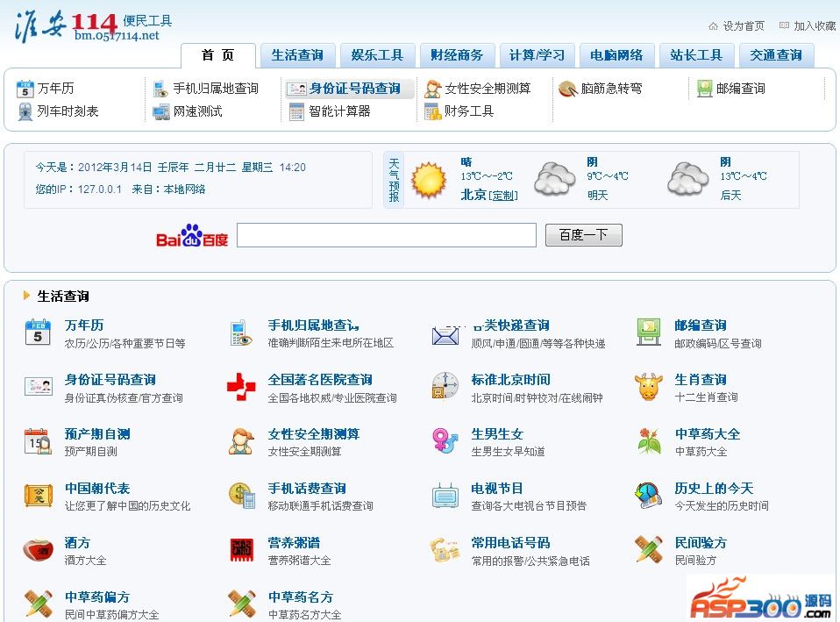The height and width of the screenshot is (622, 840).
Task: Click the red 粥 icon for 营养粥谱
Action: (242, 549)
